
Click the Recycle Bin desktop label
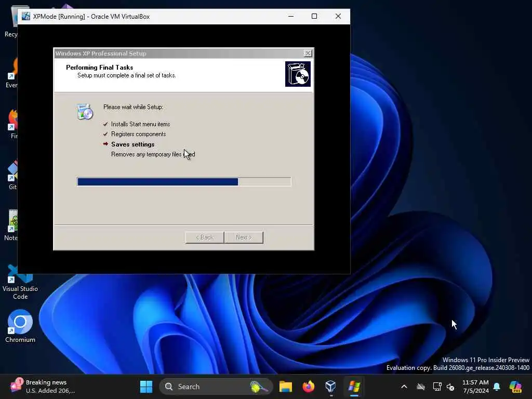click(x=10, y=34)
